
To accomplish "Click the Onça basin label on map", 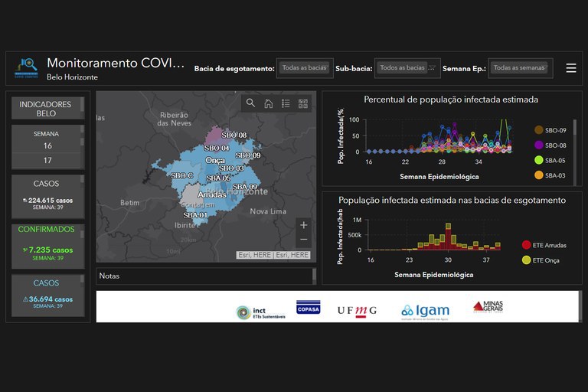I will (215, 160).
